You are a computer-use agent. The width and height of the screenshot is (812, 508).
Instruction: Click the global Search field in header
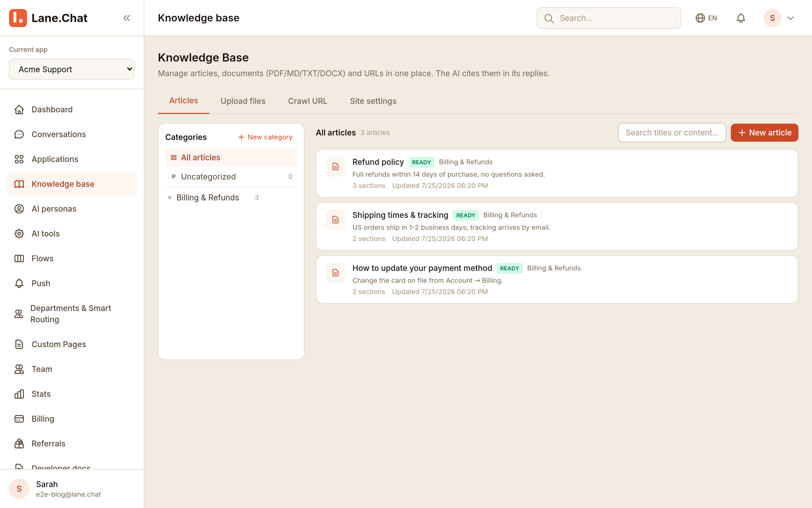point(609,18)
